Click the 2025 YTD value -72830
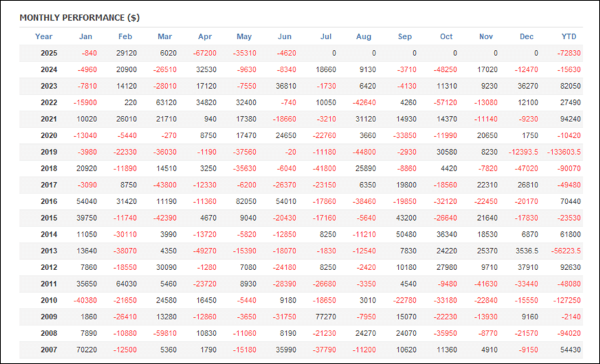The width and height of the screenshot is (600, 364). coord(569,53)
